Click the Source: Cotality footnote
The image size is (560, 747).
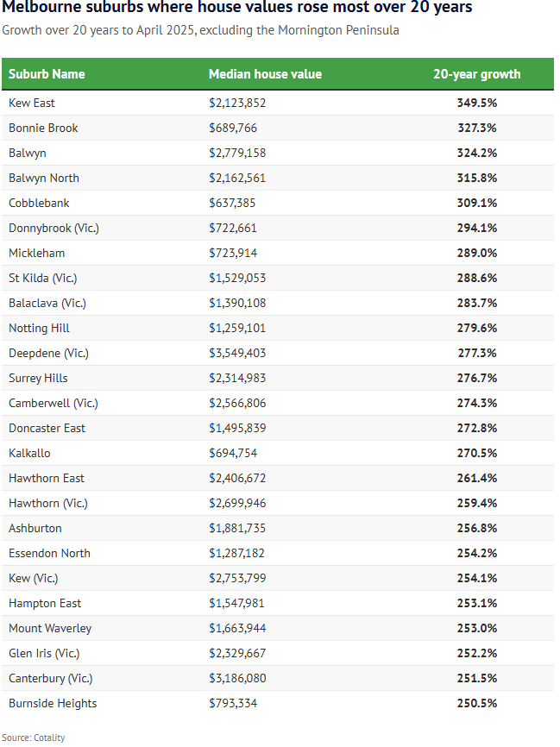click(x=34, y=738)
